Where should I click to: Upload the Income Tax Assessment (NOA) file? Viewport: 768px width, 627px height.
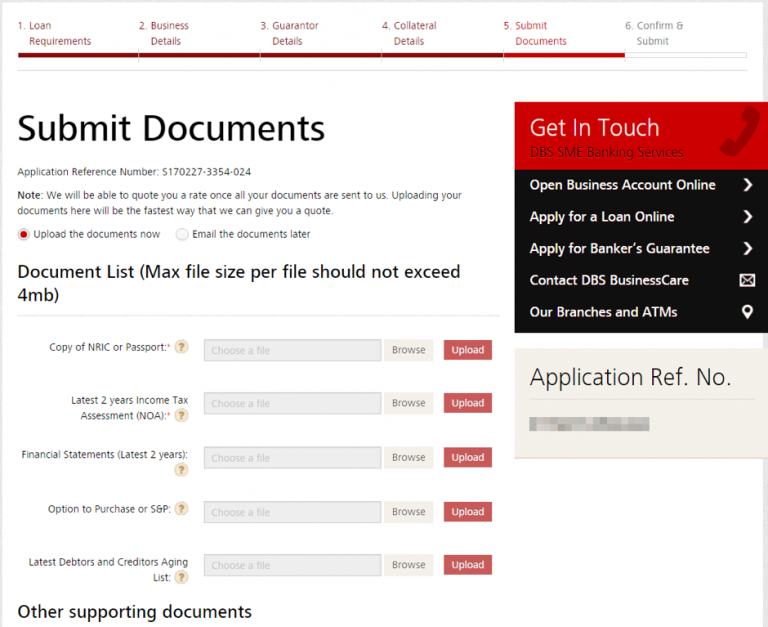(468, 403)
